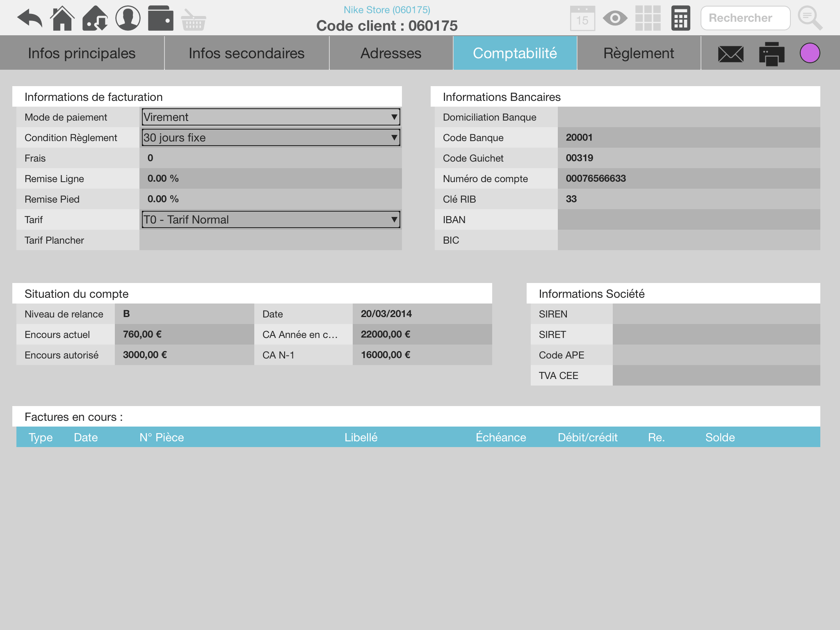
Task: Switch to the Adresses tab
Action: click(x=390, y=53)
